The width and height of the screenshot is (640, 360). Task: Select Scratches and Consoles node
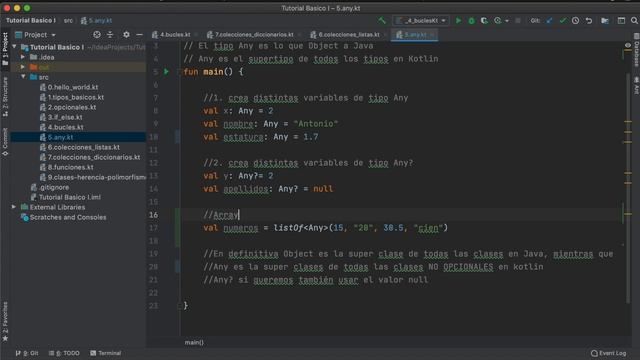click(68, 217)
